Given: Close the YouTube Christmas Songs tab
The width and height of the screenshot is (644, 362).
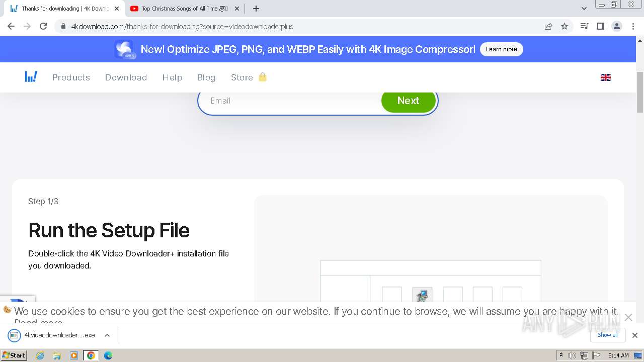Looking at the screenshot, I should 237,9.
